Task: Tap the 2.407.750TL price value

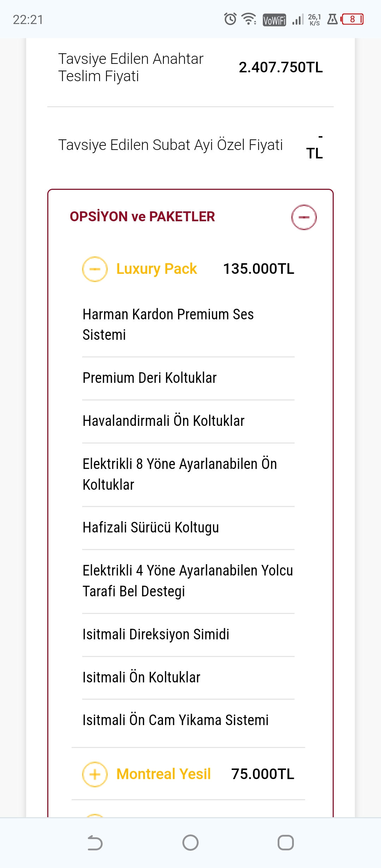Action: coord(280,67)
